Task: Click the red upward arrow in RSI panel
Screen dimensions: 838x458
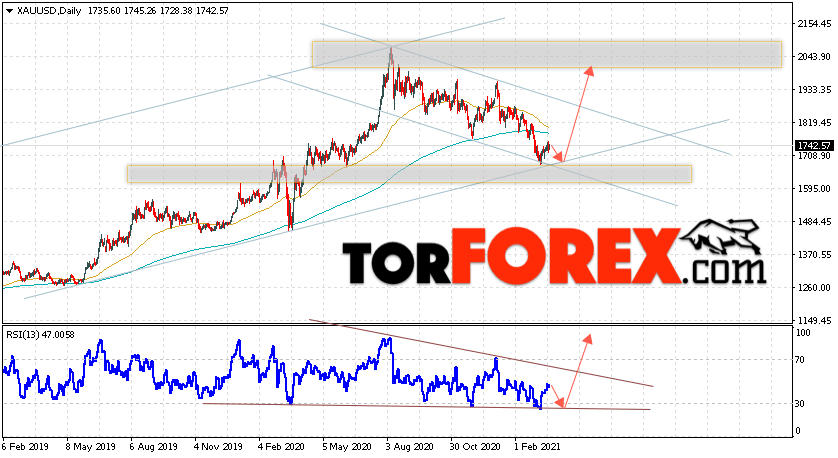Action: (577, 371)
